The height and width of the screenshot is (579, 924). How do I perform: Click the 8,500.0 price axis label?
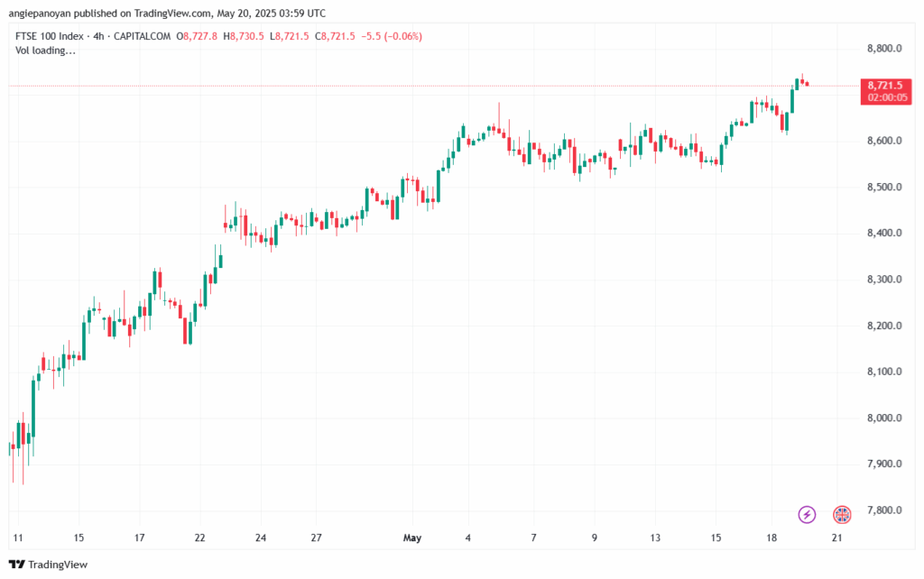(x=884, y=187)
